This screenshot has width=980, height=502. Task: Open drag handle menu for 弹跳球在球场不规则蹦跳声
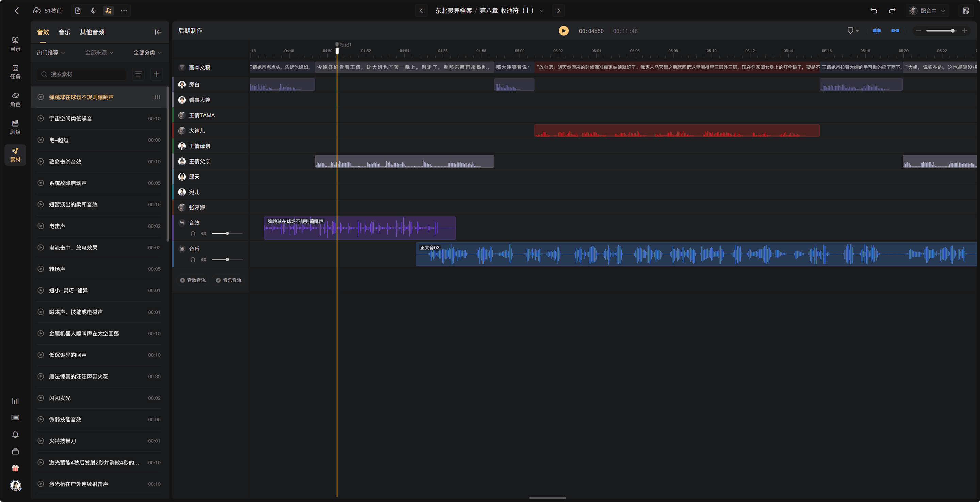157,97
